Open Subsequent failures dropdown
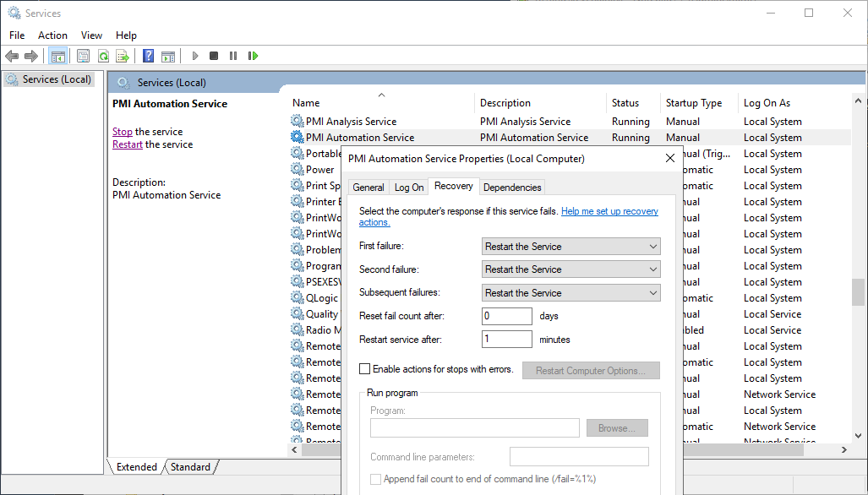The image size is (868, 495). tap(570, 292)
